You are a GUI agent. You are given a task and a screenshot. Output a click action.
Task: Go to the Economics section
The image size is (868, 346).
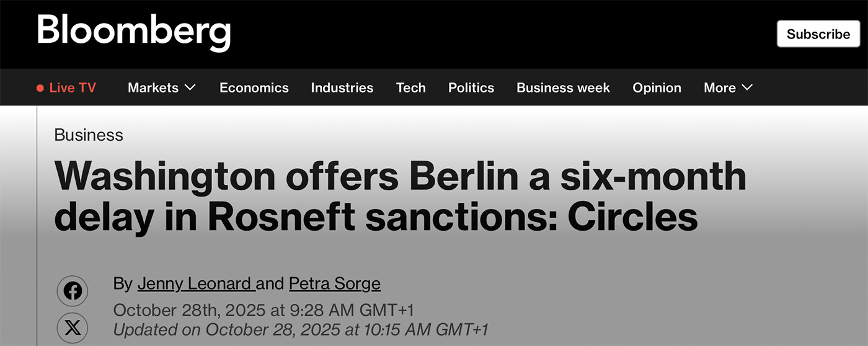[254, 88]
